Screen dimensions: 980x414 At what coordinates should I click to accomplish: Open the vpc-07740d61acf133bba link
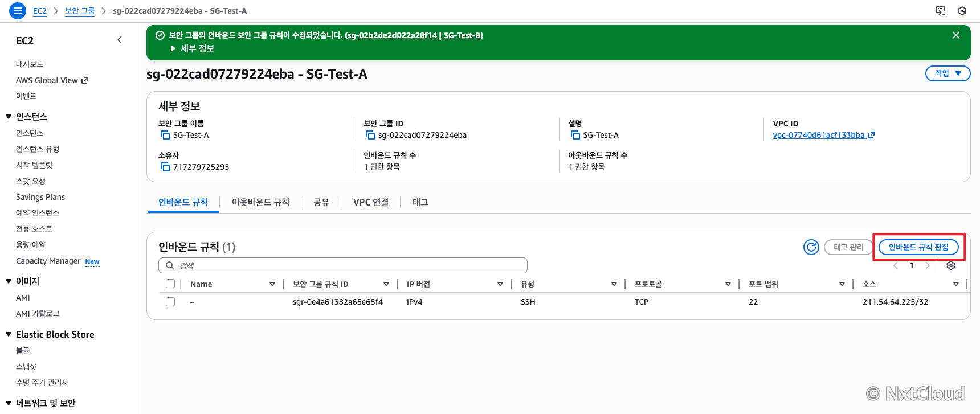pos(819,135)
